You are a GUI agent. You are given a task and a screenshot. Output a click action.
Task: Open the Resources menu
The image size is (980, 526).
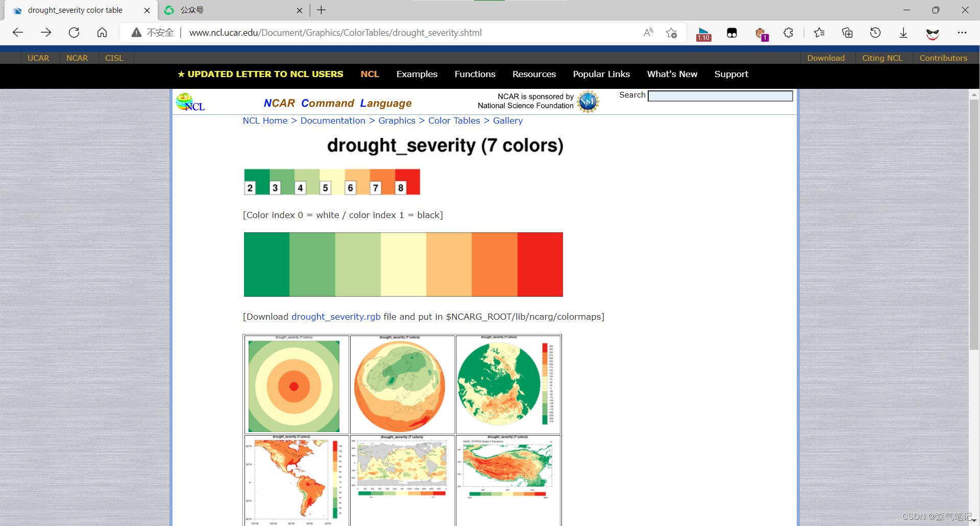[x=534, y=74]
